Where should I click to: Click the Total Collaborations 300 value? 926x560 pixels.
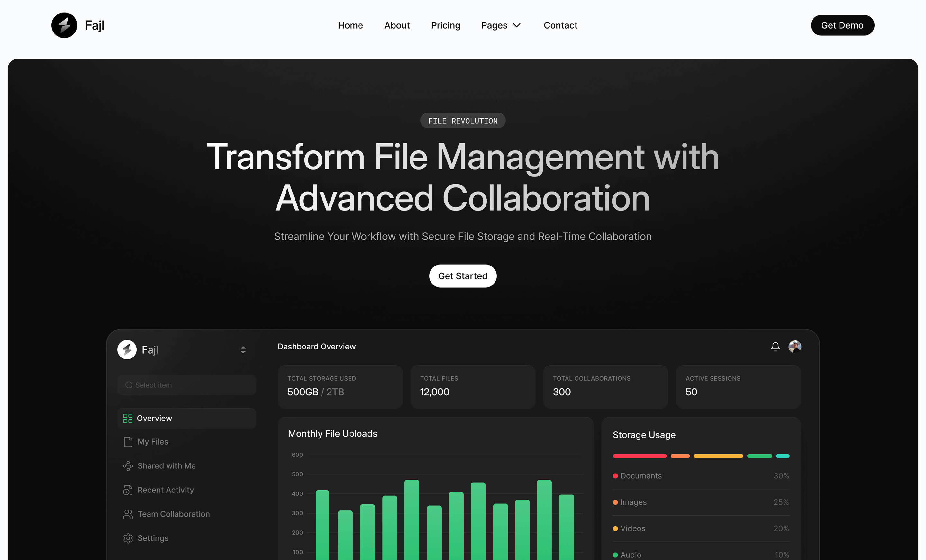(x=561, y=392)
